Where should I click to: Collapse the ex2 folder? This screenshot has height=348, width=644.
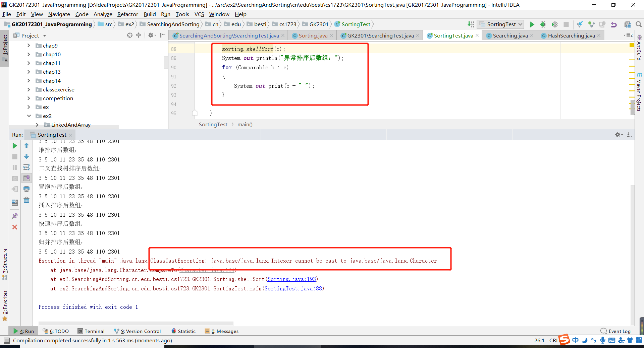pos(29,116)
